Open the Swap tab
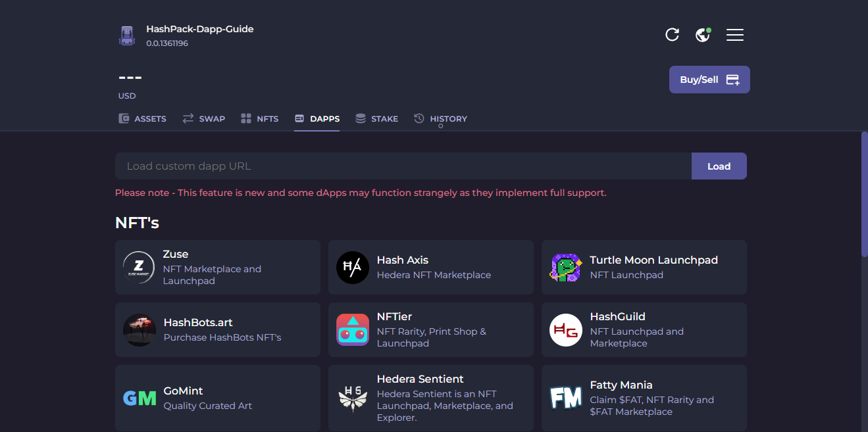Viewport: 868px width, 432px height. pyautogui.click(x=204, y=119)
